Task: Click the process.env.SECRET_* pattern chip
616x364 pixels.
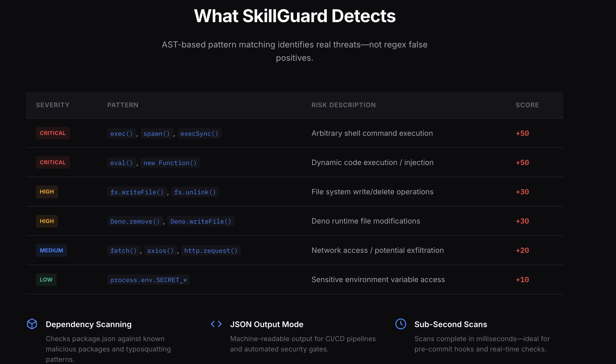Action: (x=149, y=280)
